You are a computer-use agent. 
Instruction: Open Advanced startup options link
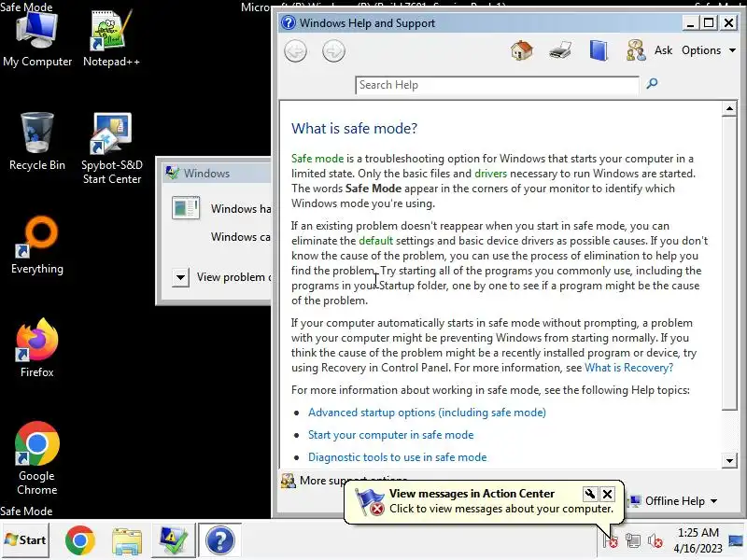[427, 413]
